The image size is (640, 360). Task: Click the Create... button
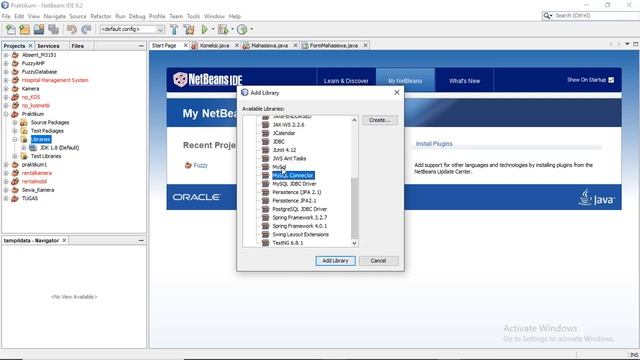point(380,120)
